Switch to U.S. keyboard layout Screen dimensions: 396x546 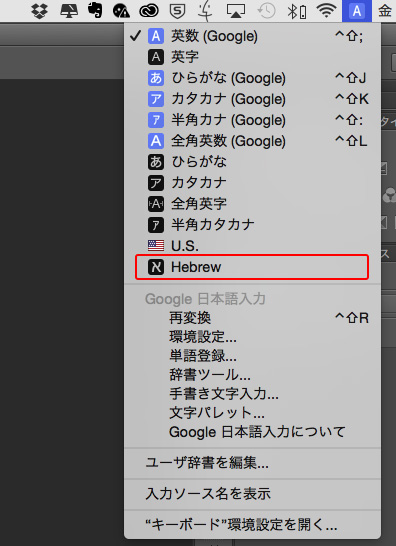tap(252, 246)
